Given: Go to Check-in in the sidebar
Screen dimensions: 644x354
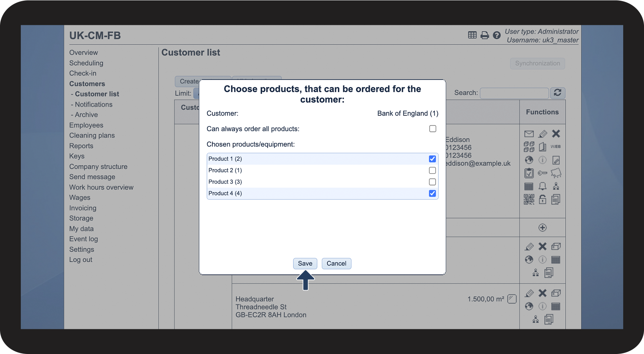Looking at the screenshot, I should click(83, 73).
